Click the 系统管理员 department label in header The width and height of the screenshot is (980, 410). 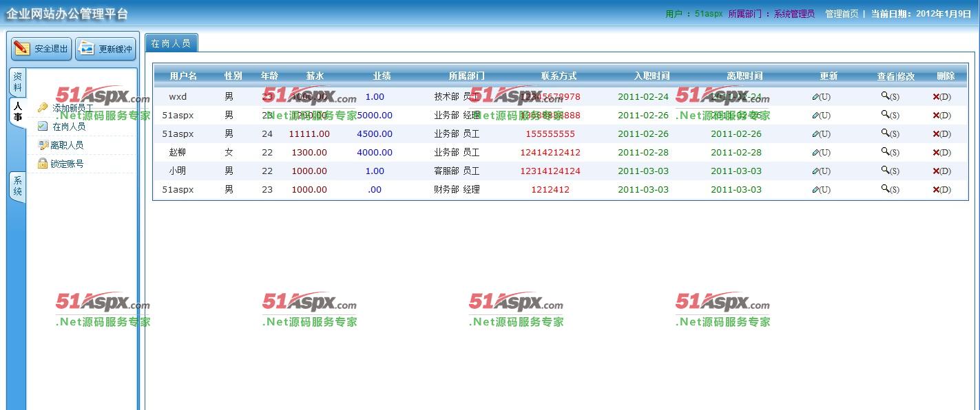pyautogui.click(x=794, y=14)
